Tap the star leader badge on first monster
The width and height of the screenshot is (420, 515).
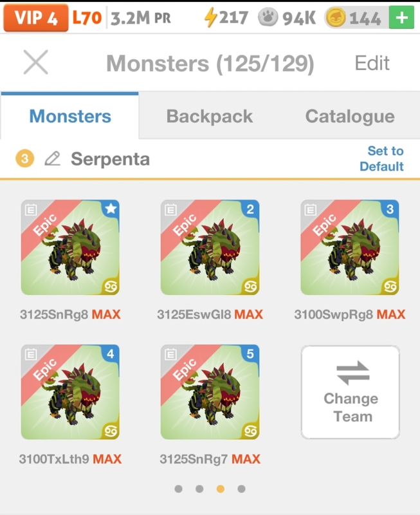pyautogui.click(x=111, y=208)
